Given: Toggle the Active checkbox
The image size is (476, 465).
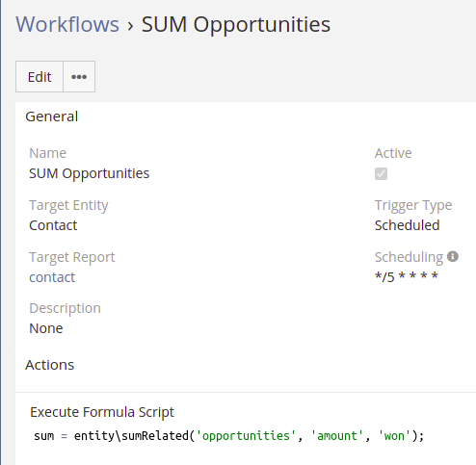Looking at the screenshot, I should click(381, 174).
